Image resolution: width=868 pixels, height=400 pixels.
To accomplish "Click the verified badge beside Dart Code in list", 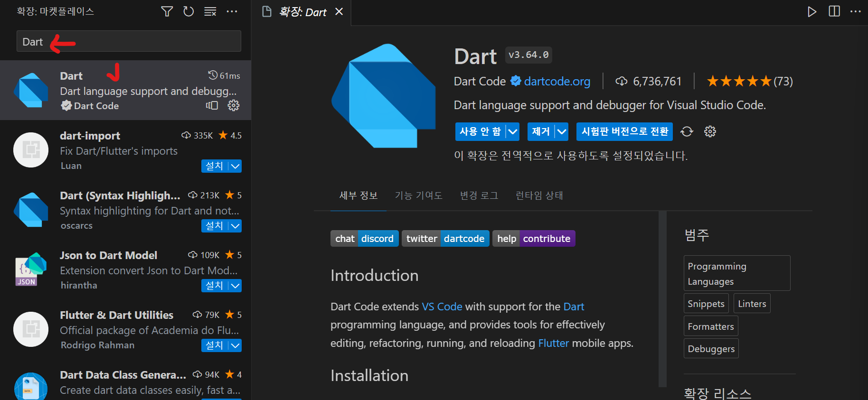I will [x=66, y=105].
